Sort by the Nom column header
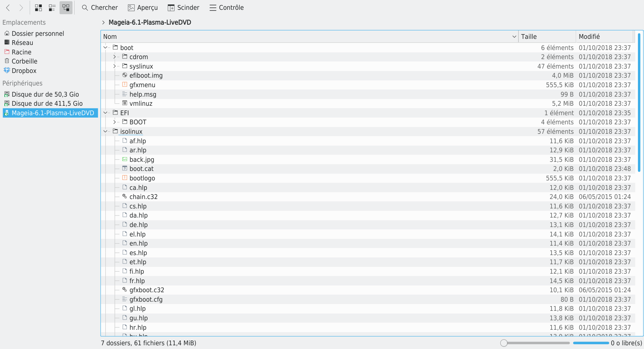The image size is (644, 349). tap(310, 36)
